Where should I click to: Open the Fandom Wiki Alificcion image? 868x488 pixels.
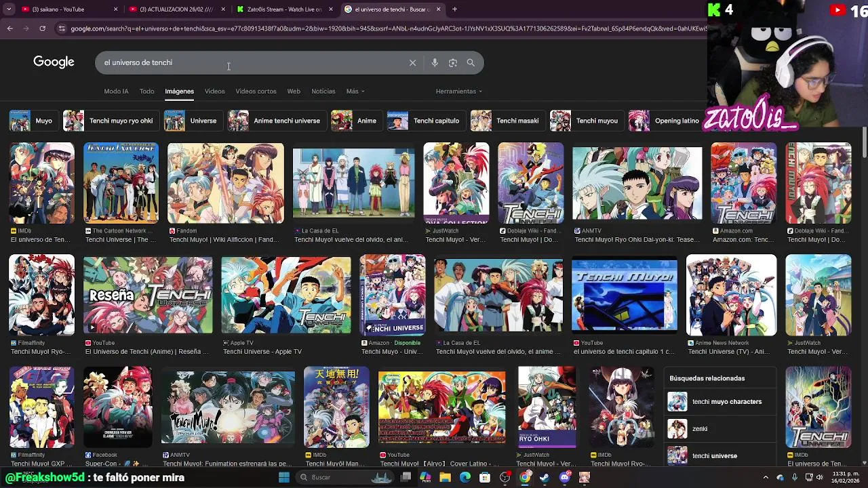click(x=226, y=183)
